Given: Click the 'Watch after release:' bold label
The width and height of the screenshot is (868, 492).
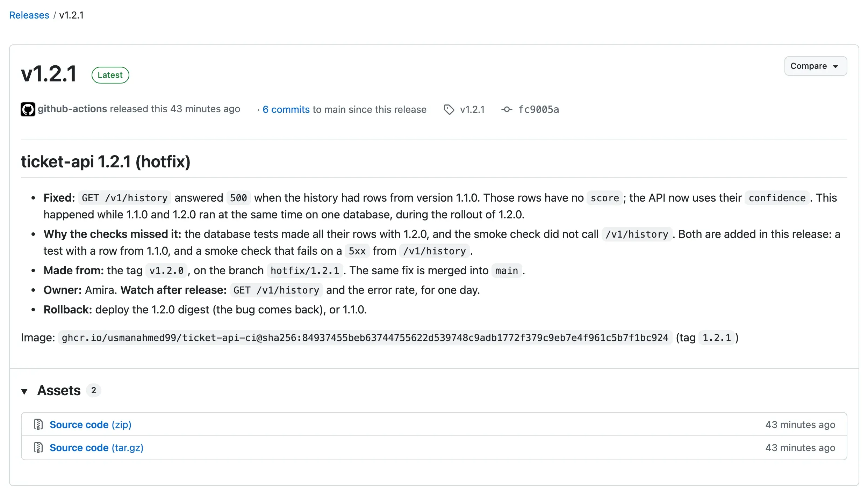Looking at the screenshot, I should point(174,290).
